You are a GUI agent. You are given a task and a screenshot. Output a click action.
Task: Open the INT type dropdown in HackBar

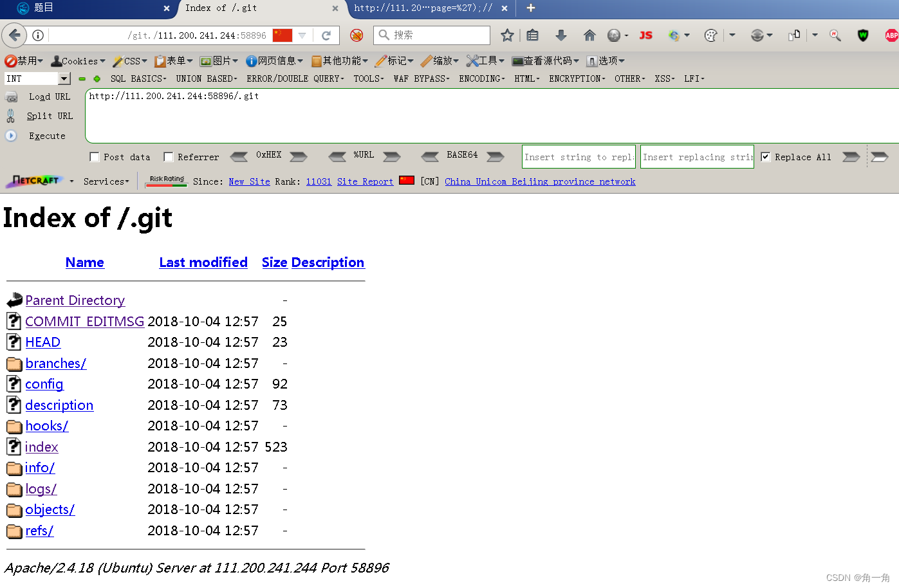click(x=64, y=78)
